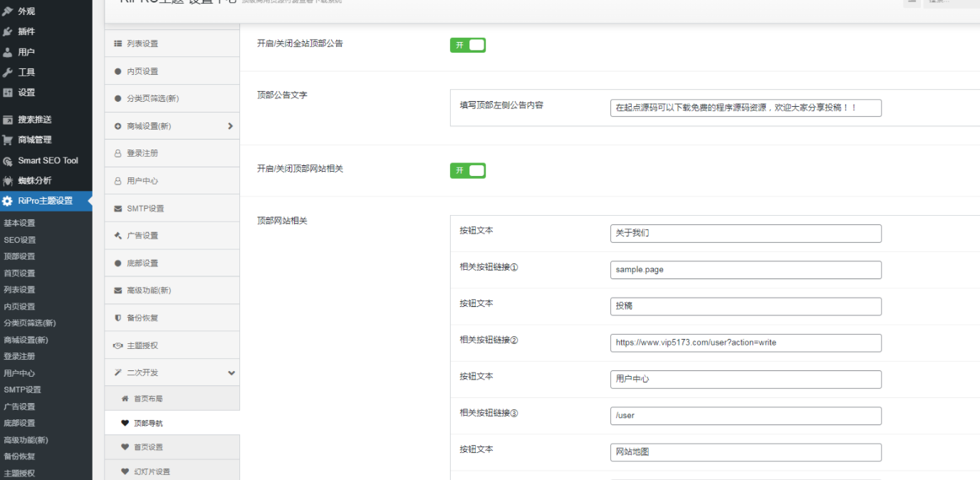Toggle the 顶部网站相关 switch off

tap(467, 170)
